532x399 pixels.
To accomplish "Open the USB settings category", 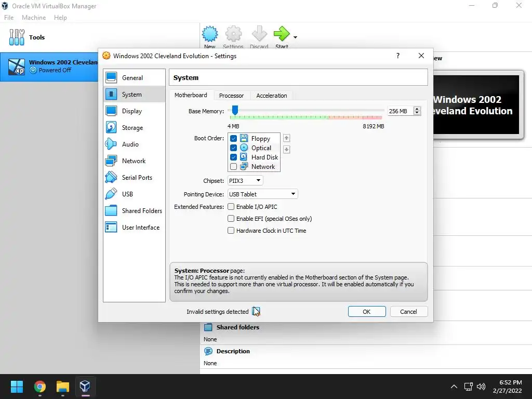I will [134, 194].
